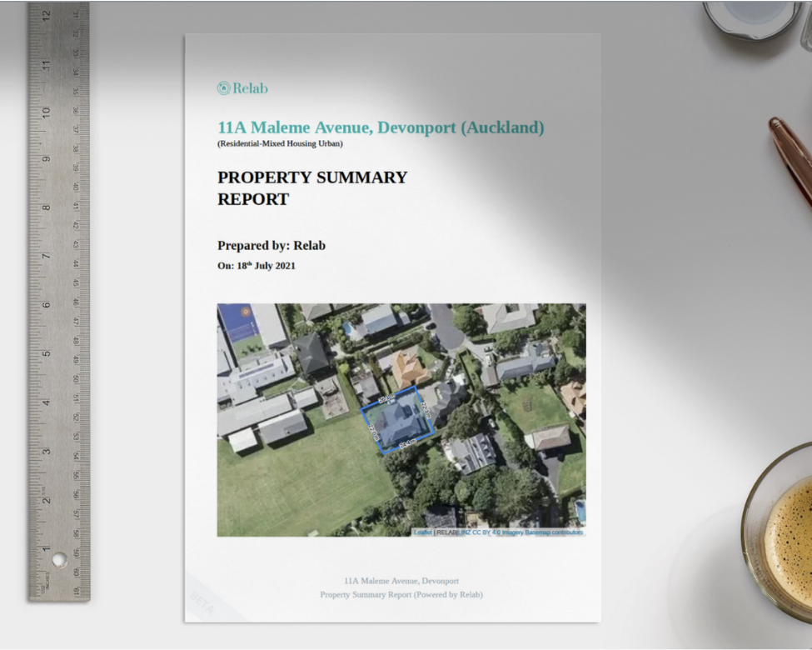Open the Leaflet attribution link

(422, 532)
